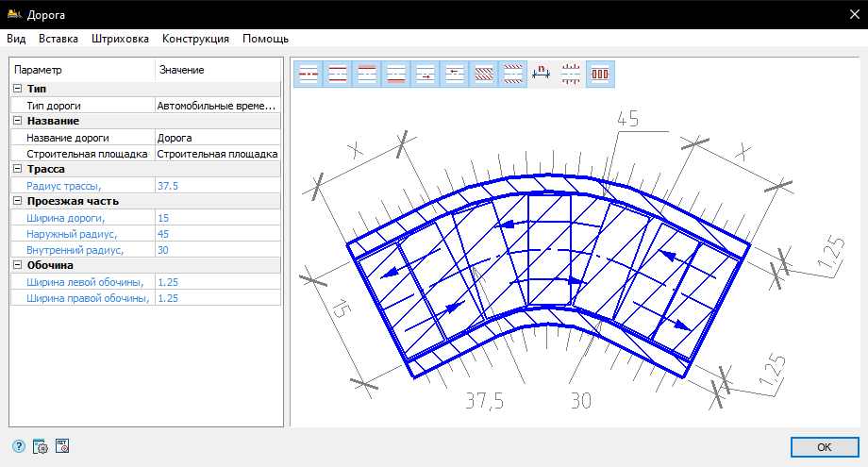Open the Вставка menu

click(58, 39)
